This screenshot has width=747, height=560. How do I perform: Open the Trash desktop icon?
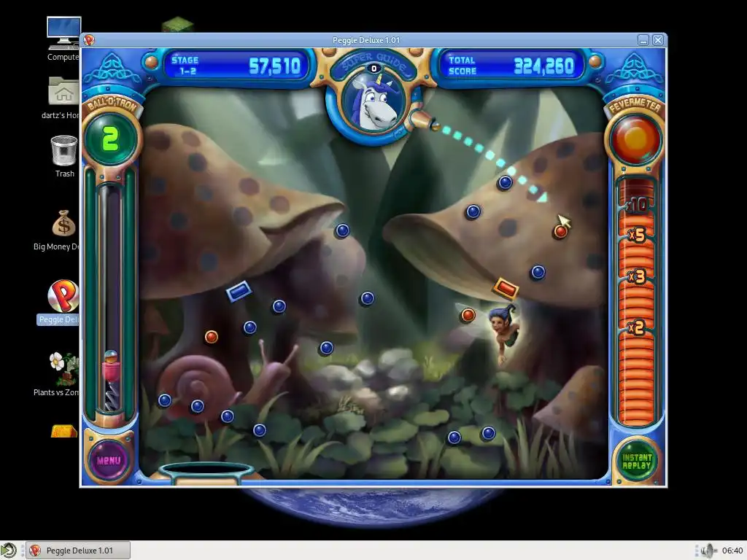pos(64,157)
